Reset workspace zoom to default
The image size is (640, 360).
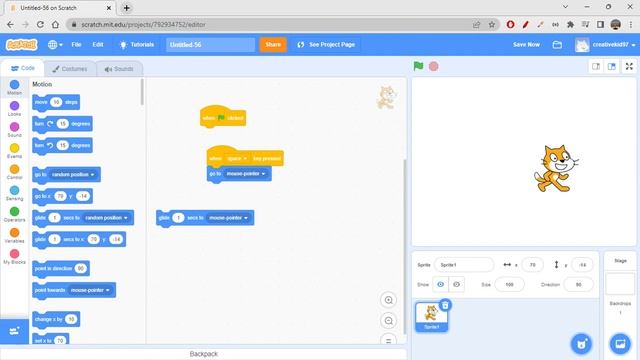click(x=389, y=339)
